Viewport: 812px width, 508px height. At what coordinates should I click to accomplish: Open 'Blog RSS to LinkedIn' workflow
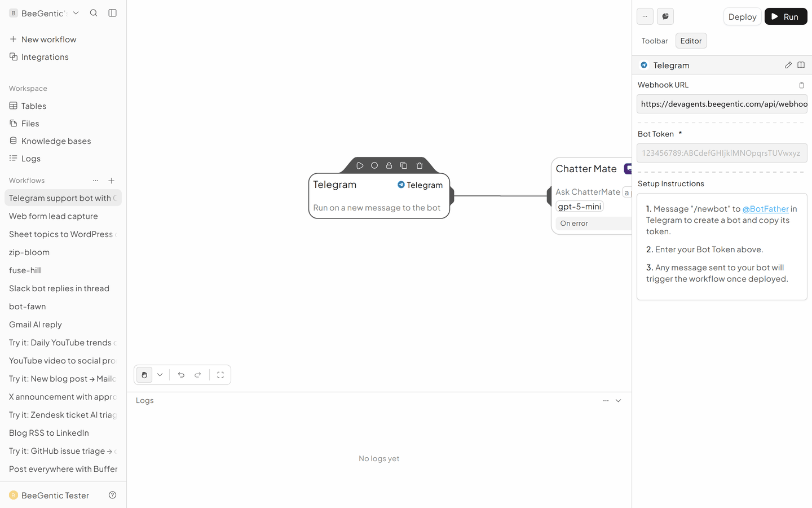(x=63, y=433)
